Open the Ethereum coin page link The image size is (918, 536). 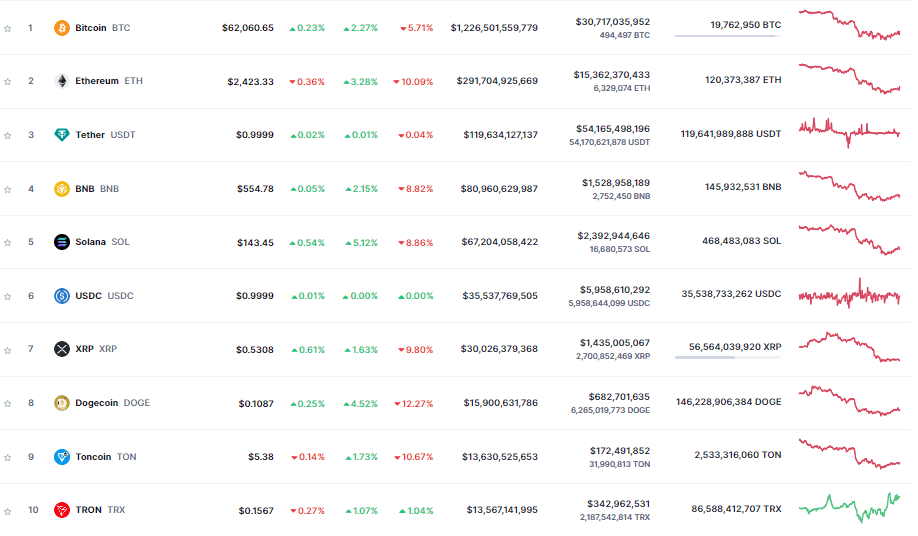click(109, 81)
